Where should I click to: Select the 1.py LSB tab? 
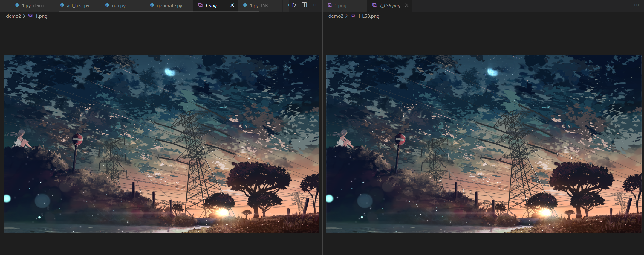click(260, 5)
